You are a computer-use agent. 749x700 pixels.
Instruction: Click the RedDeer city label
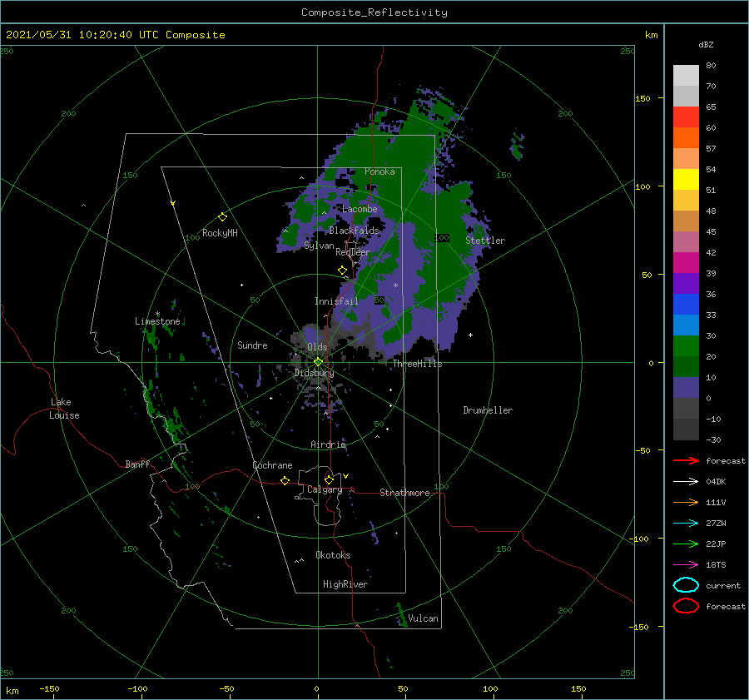tap(353, 252)
